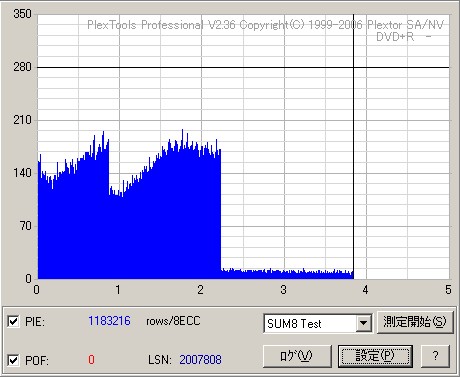The height and width of the screenshot is (377, 460).
Task: Click the x-axis label 2
Action: pyautogui.click(x=200, y=290)
